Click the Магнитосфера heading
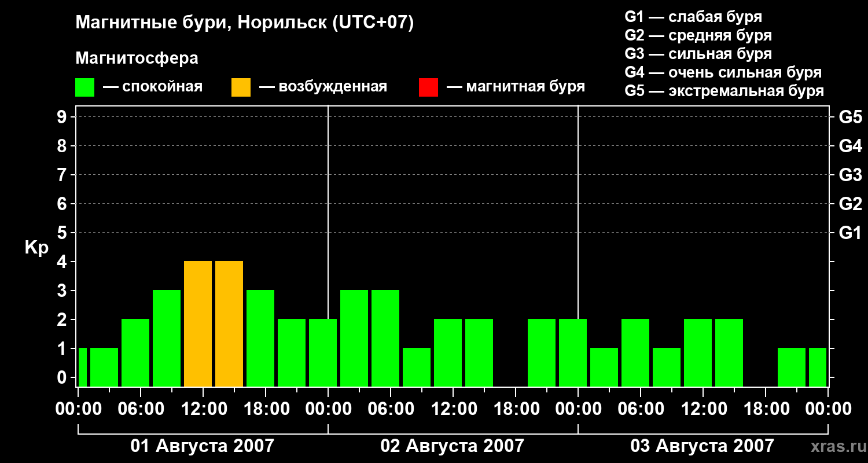The image size is (868, 463). pyautogui.click(x=137, y=58)
